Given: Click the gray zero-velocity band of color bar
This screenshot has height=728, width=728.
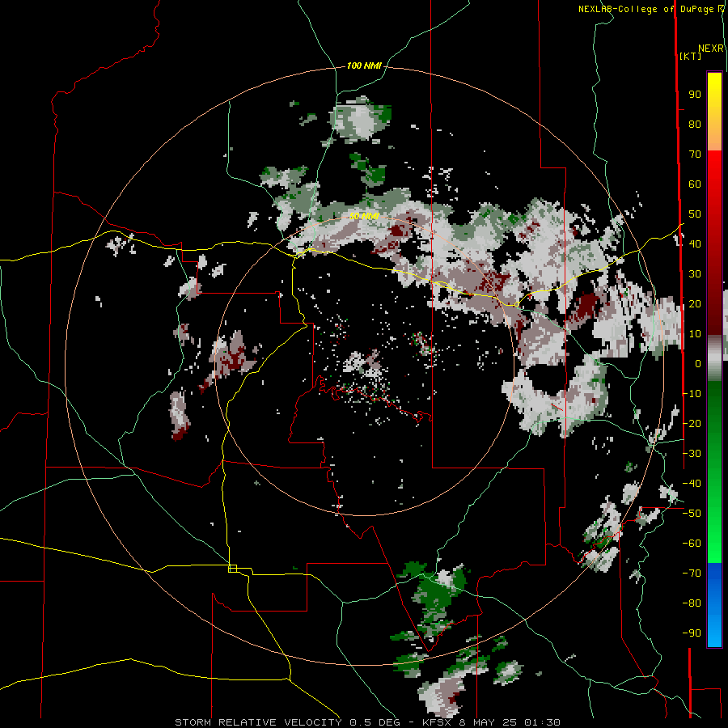Looking at the screenshot, I should tap(714, 358).
